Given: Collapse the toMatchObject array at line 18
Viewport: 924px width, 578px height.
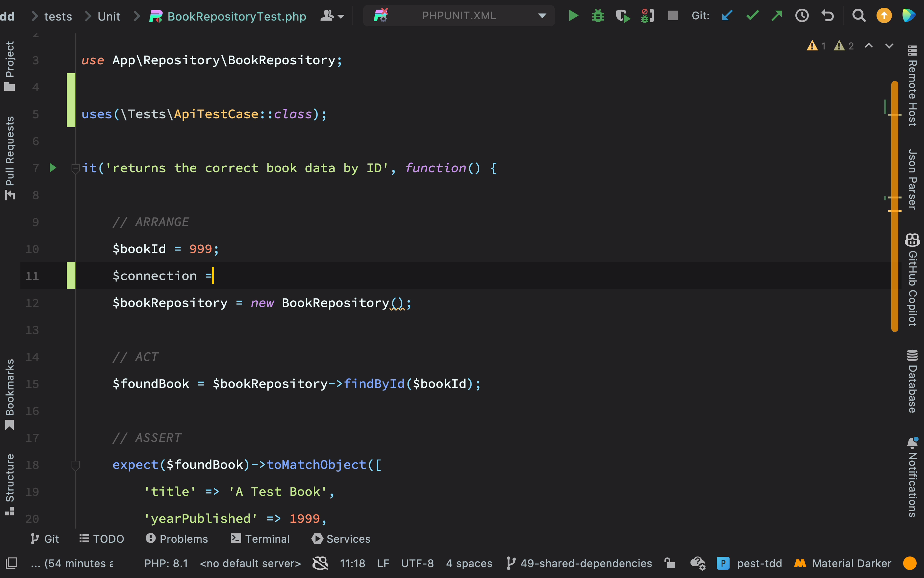Looking at the screenshot, I should tap(75, 465).
